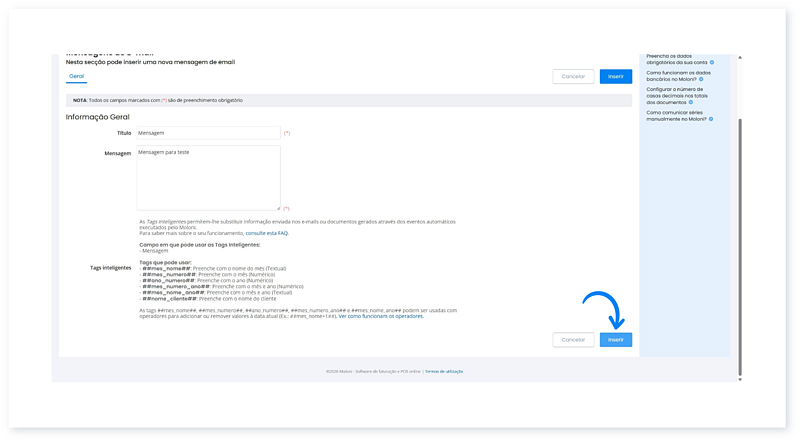Click info icon after 'bancários no Moloni?'
Image resolution: width=800 pixels, height=442 pixels.
[x=701, y=78]
